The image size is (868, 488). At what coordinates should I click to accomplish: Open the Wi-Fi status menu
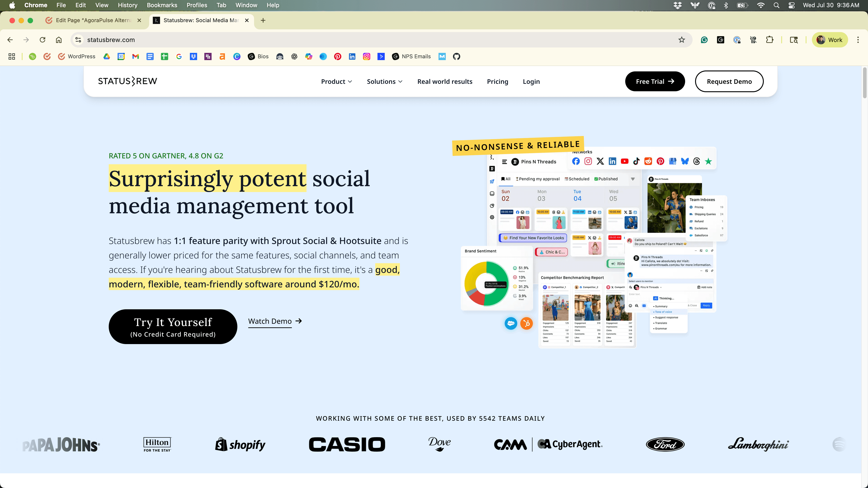point(760,5)
